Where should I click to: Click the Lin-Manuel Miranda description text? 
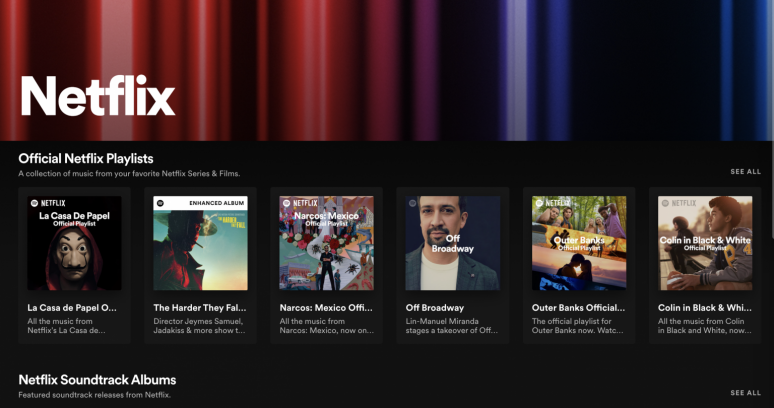point(451,326)
